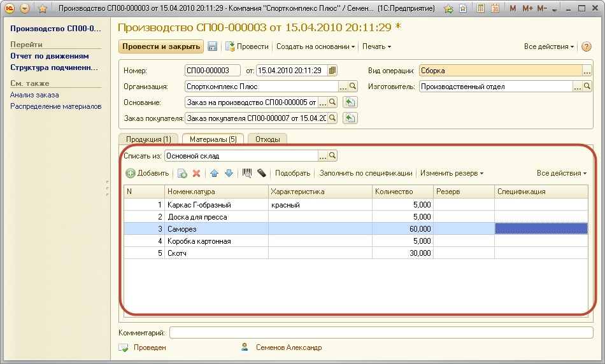Open Списать из magnifier icon

[x=332, y=156]
